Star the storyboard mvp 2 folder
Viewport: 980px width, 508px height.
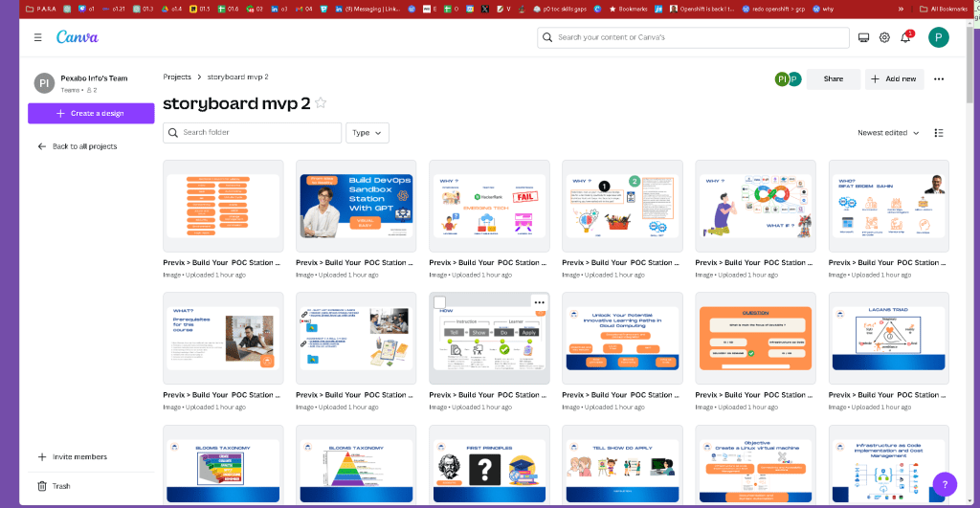pyautogui.click(x=321, y=103)
